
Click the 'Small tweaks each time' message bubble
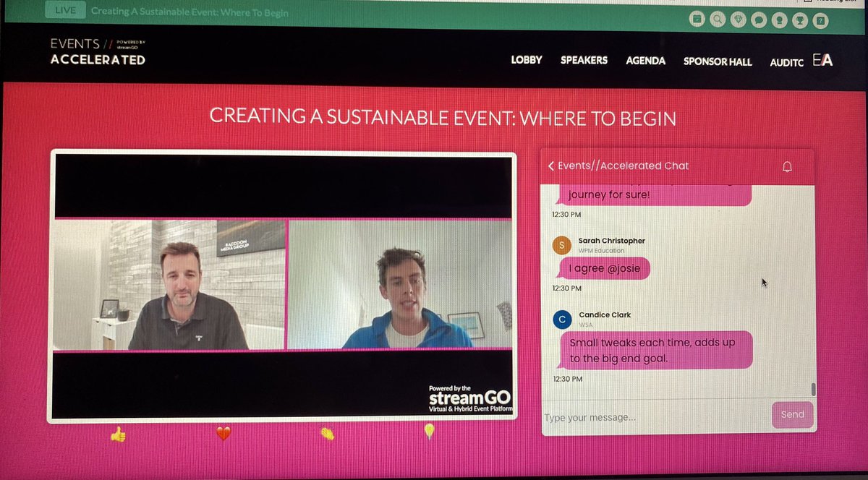[656, 350]
